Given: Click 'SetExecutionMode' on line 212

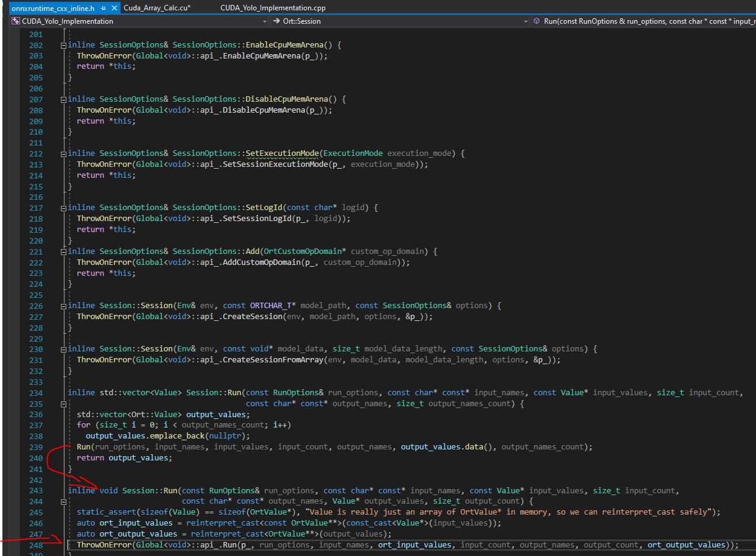Looking at the screenshot, I should [x=282, y=153].
